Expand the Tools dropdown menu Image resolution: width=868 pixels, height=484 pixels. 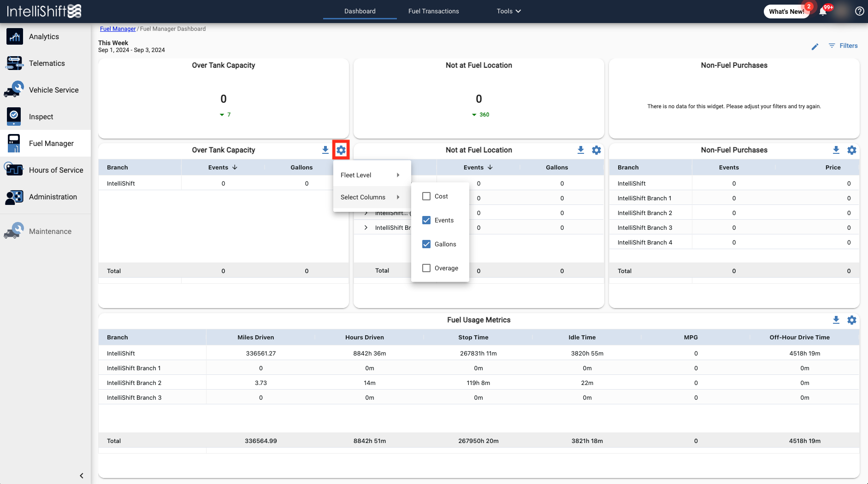point(509,11)
